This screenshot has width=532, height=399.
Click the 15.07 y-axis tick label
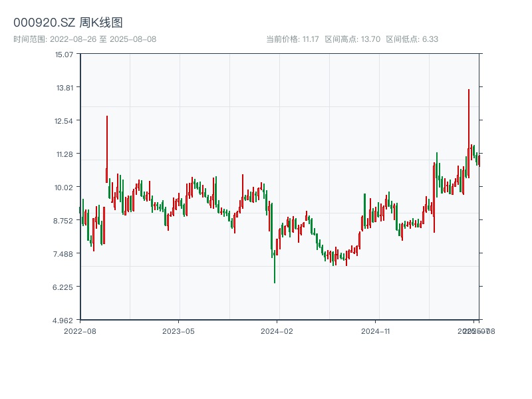(x=64, y=54)
